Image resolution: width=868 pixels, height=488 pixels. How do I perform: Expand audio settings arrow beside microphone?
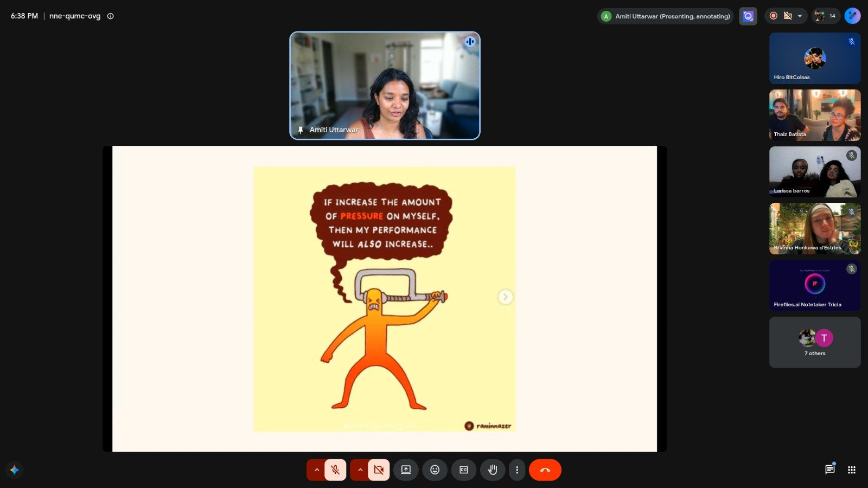click(316, 470)
